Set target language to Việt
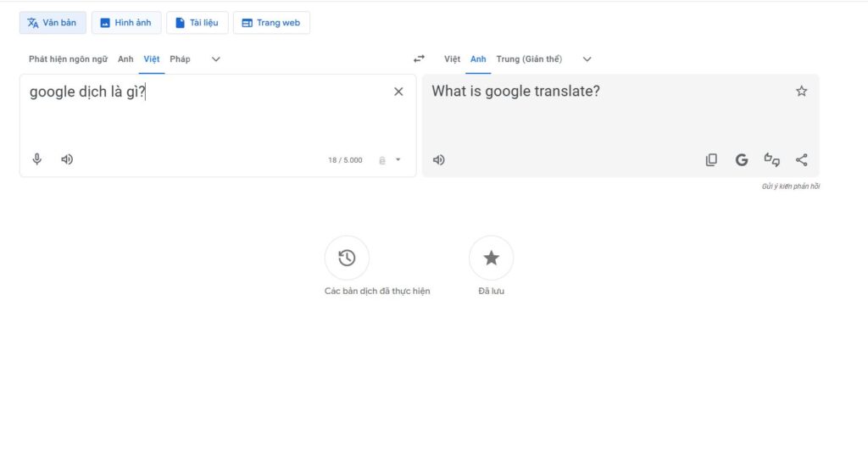The image size is (868, 456). (x=453, y=59)
